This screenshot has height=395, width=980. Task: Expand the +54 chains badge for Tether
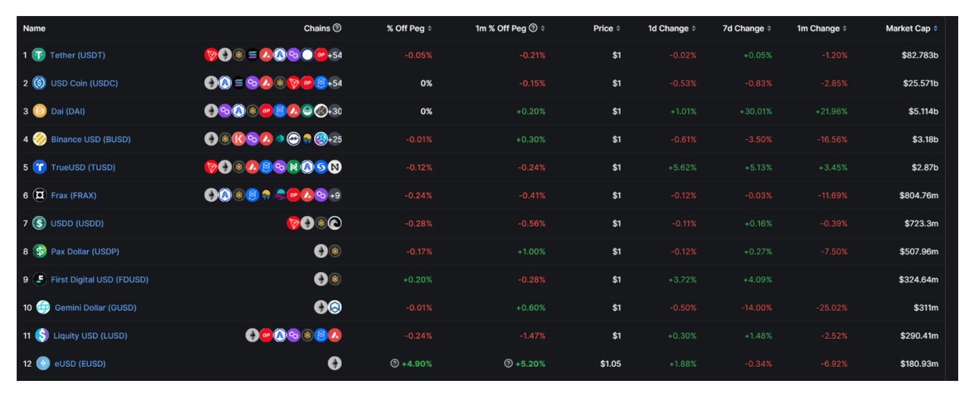coord(335,55)
